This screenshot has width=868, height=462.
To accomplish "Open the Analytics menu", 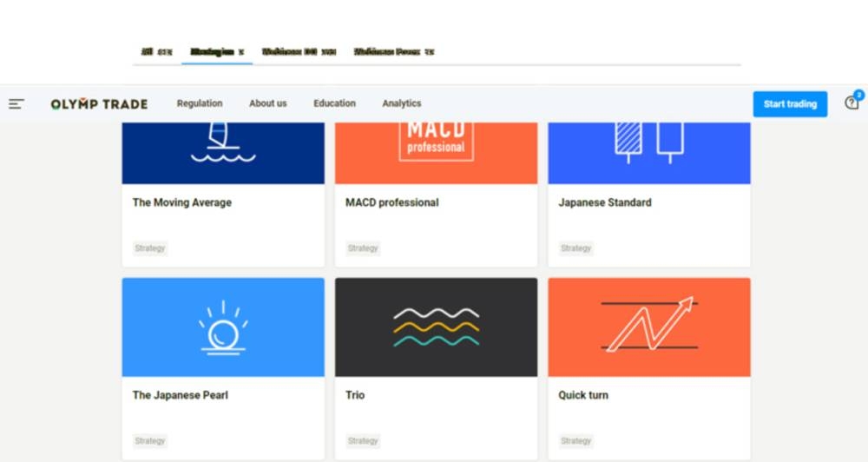I will (x=401, y=103).
